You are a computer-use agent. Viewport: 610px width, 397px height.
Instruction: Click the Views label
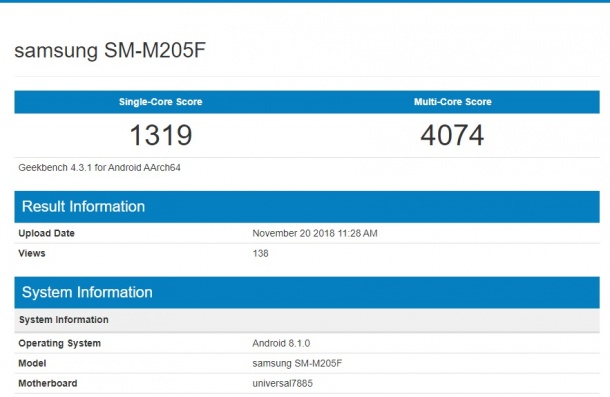(x=32, y=253)
